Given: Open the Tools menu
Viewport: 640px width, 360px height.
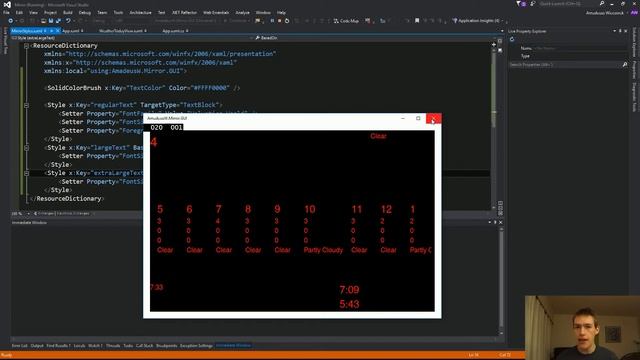Looking at the screenshot, I should click(x=118, y=13).
